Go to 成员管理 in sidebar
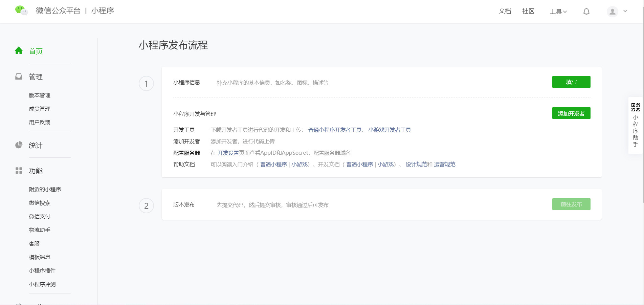Image resolution: width=644 pixels, height=305 pixels. point(40,109)
